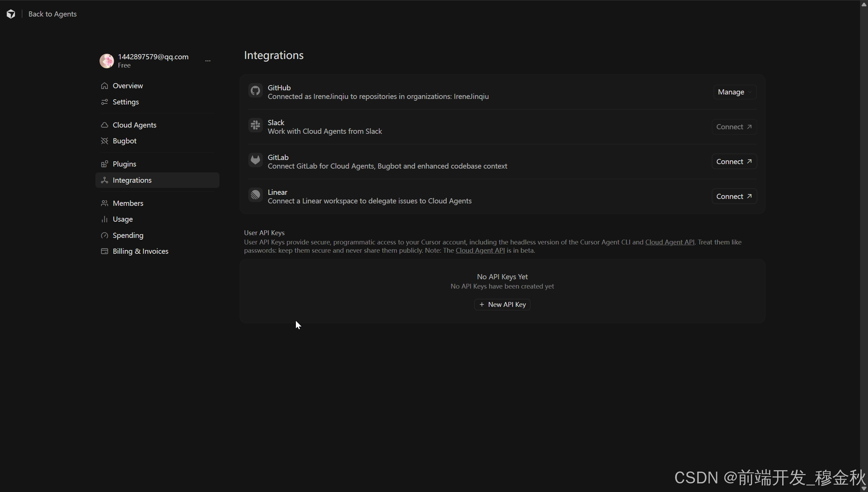Viewport: 868px width, 492px height.
Task: Expand the GitHub Manage dropdown
Action: (x=735, y=92)
